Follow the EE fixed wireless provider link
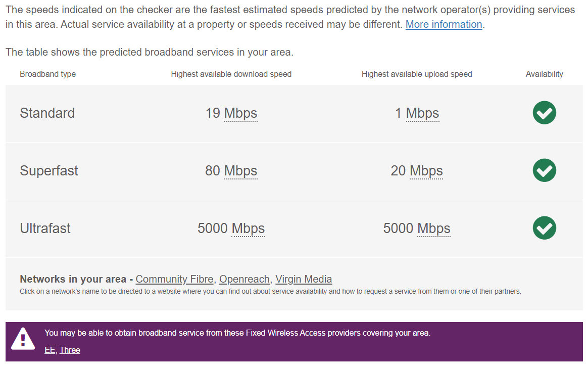 pyautogui.click(x=50, y=350)
